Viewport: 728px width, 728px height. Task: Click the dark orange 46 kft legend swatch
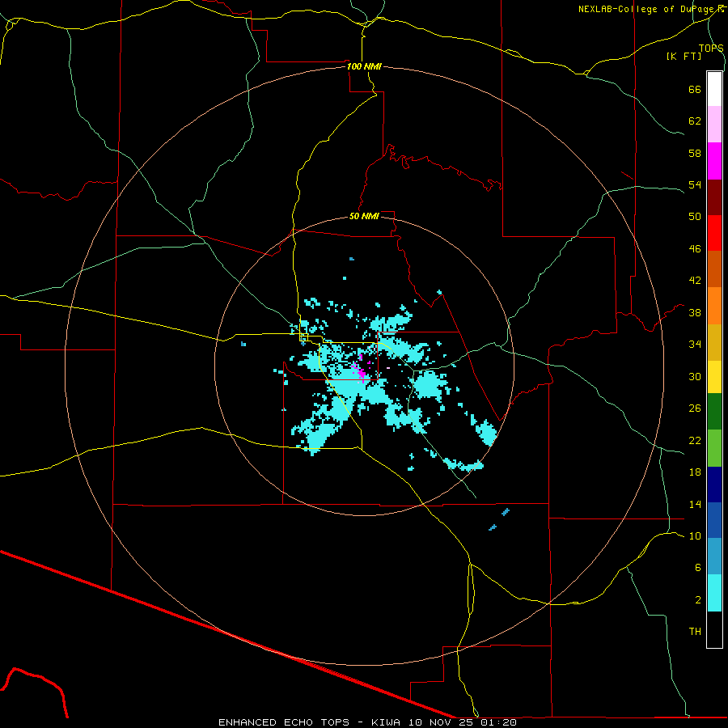click(x=714, y=269)
